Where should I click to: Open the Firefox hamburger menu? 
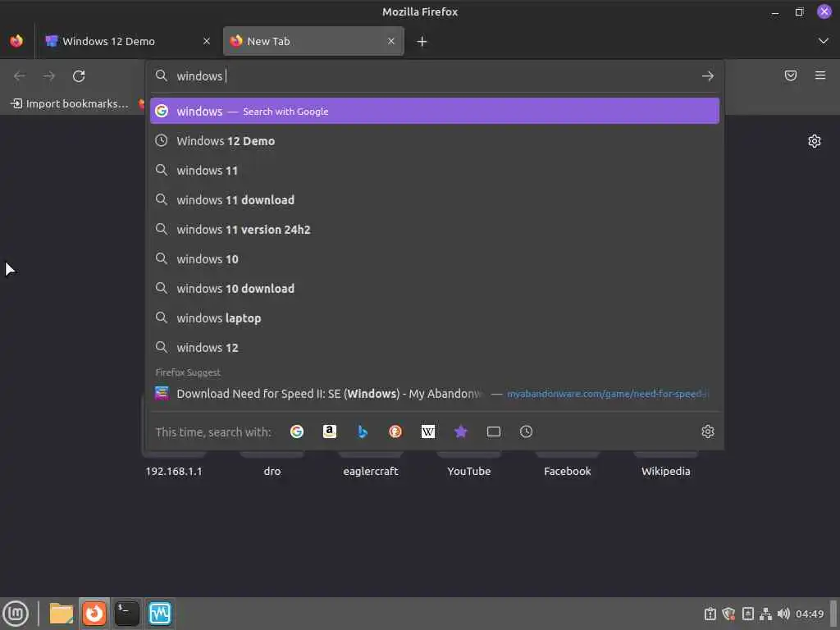tap(820, 75)
